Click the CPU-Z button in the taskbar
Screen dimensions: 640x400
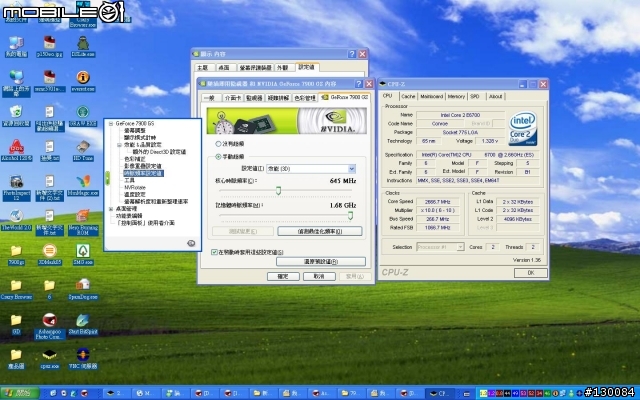click(x=439, y=393)
